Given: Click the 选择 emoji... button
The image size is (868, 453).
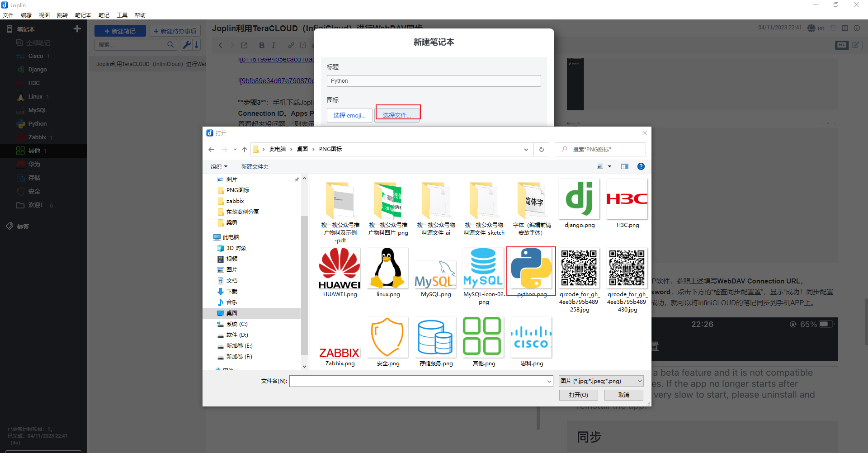Looking at the screenshot, I should [x=349, y=115].
